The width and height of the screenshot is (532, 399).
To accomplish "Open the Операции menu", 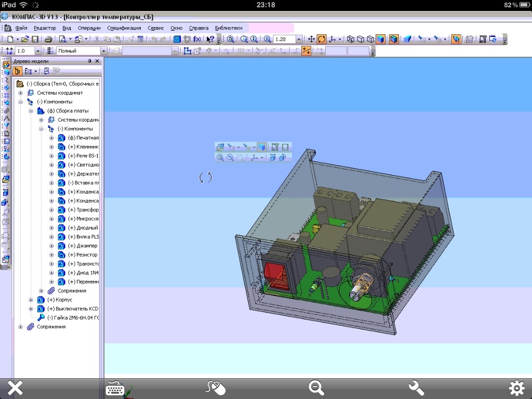I will coord(89,28).
